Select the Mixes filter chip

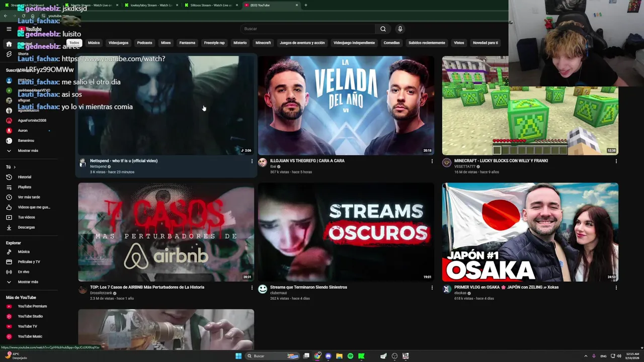(166, 43)
